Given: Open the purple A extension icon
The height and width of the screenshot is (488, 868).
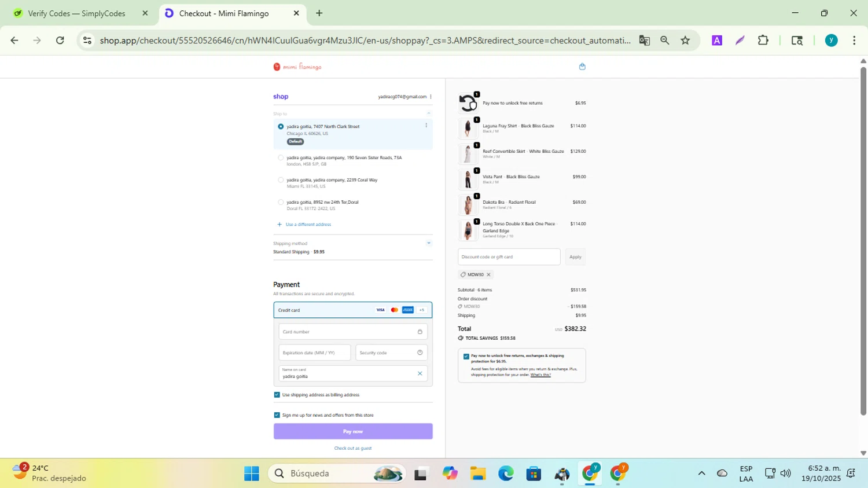Looking at the screenshot, I should pos(717,41).
